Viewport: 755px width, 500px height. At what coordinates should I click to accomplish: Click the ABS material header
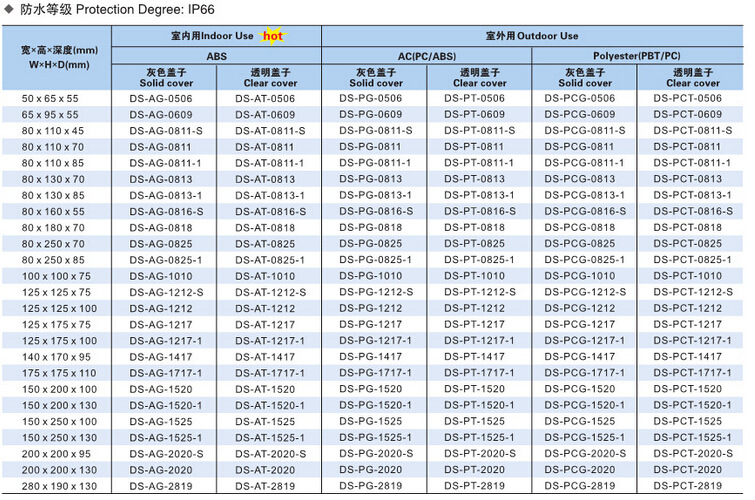[216, 57]
